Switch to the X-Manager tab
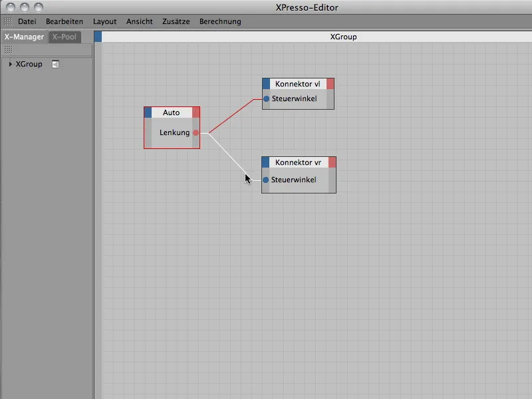This screenshot has width=532, height=399. (24, 37)
